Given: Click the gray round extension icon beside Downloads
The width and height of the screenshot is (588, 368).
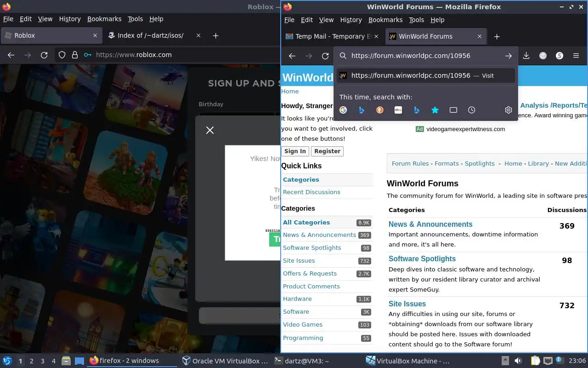Looking at the screenshot, I should (x=543, y=56).
